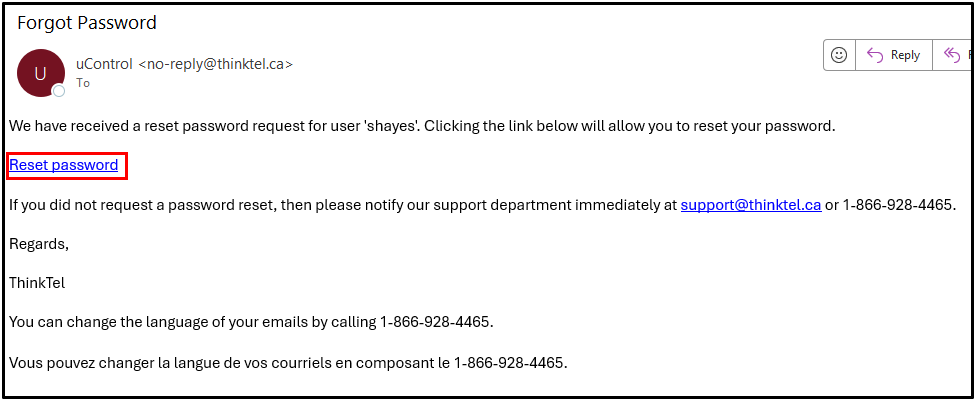Click the ThinkTel signature text

pos(37,283)
